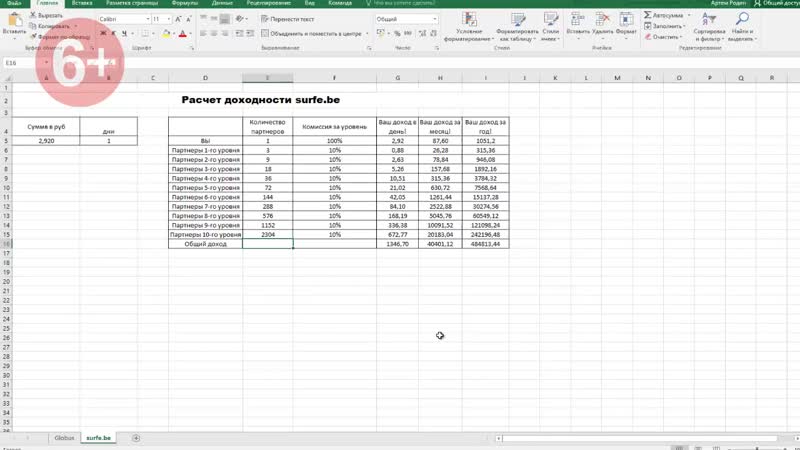The width and height of the screenshot is (800, 450).
Task: Open Find & Select (Найти и выделить) magnifier
Action: [742, 27]
